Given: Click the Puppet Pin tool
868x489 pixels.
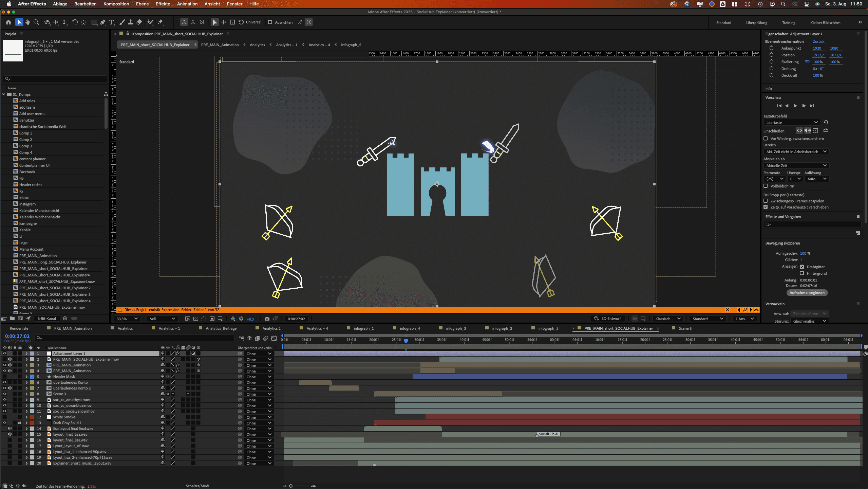Looking at the screenshot, I should tap(161, 22).
